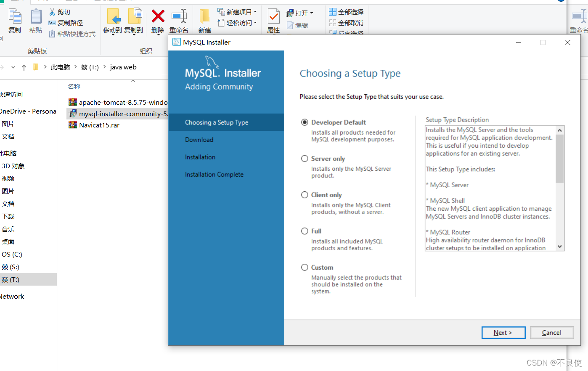Click java web in Explorer address bar

[123, 67]
